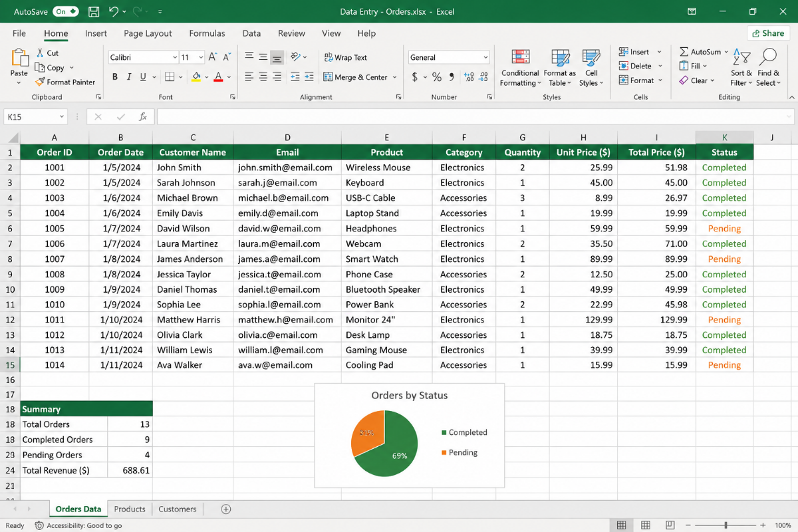This screenshot has width=798, height=532.
Task: Toggle AutoSave switch off
Action: coord(65,11)
